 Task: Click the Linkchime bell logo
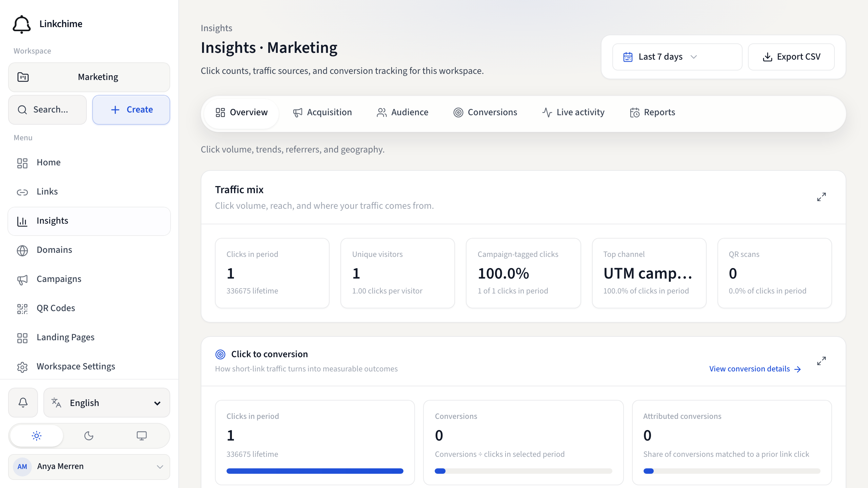[x=22, y=24]
